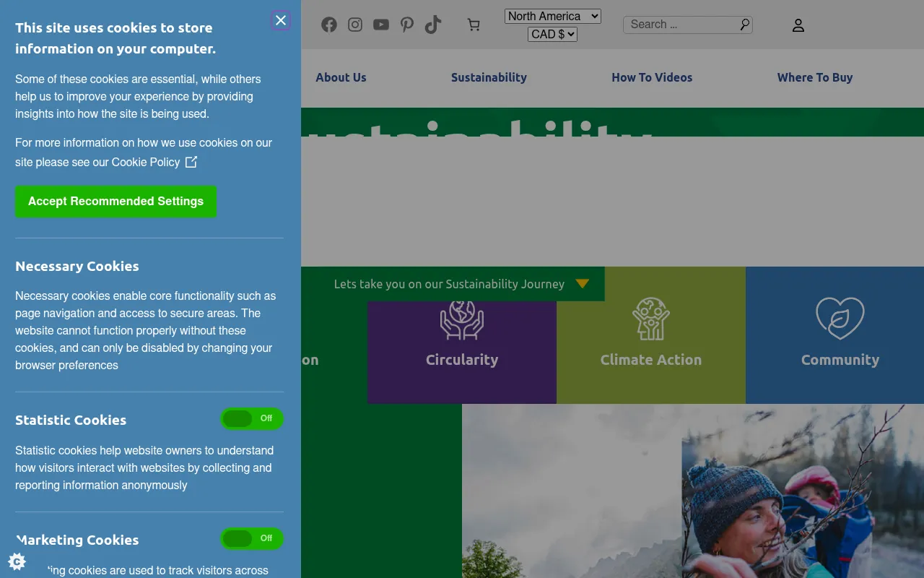Open the About Us menu
The width and height of the screenshot is (924, 578).
[x=341, y=77]
